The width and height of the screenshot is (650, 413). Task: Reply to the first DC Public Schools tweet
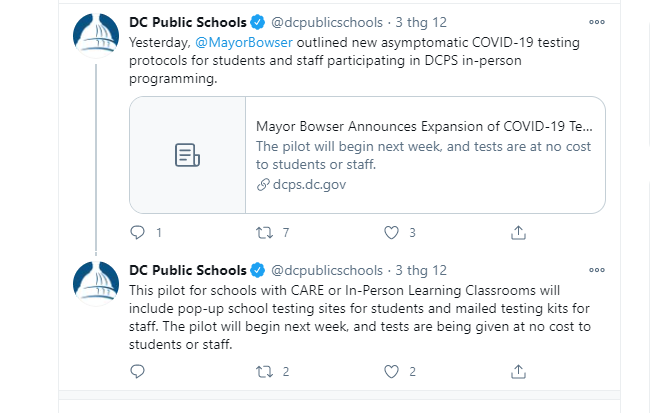click(137, 233)
